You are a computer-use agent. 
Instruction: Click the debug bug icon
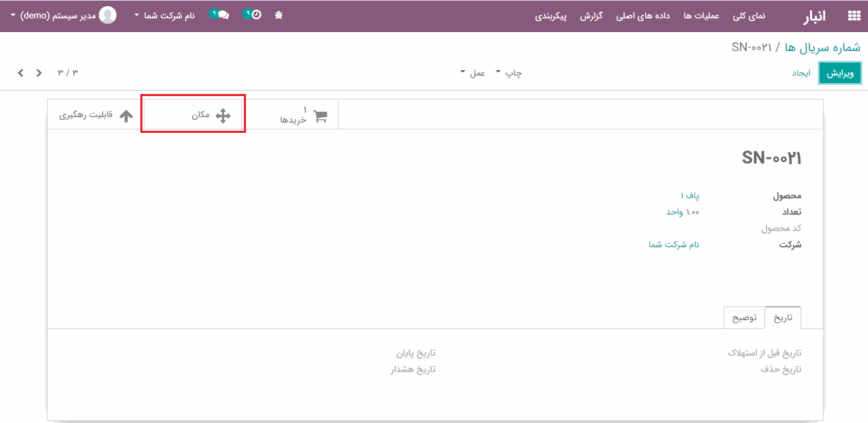(279, 15)
